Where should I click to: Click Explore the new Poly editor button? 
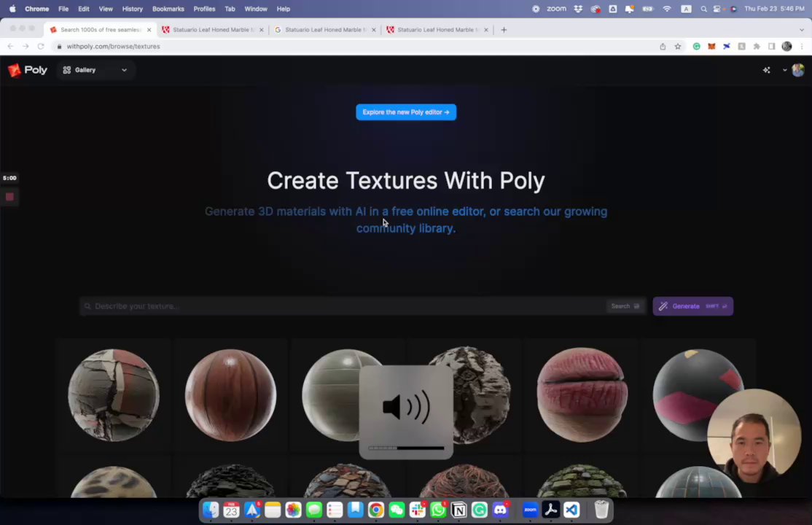pyautogui.click(x=406, y=112)
